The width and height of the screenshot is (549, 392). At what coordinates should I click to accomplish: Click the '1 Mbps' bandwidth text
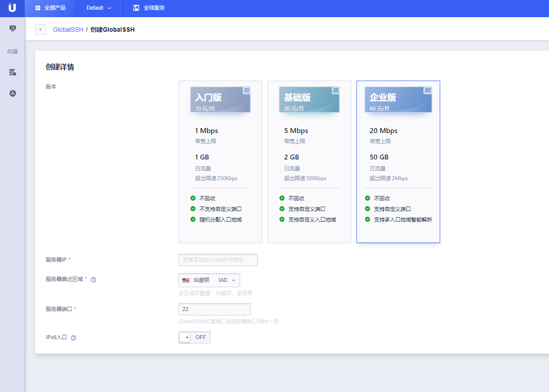(x=207, y=131)
